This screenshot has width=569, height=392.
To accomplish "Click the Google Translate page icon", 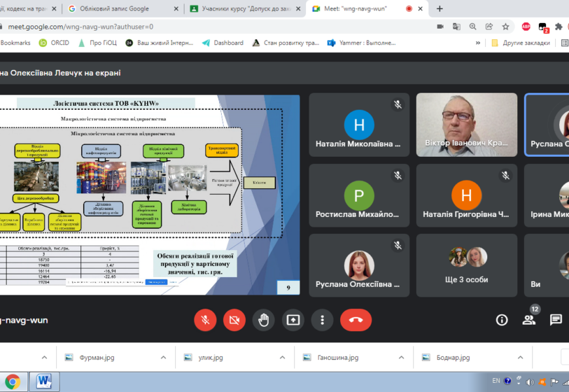I will tap(457, 27).
